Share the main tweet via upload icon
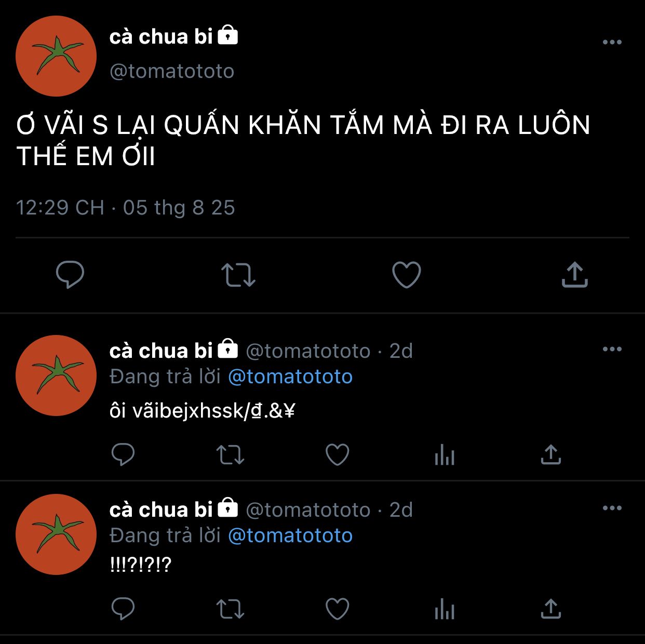The width and height of the screenshot is (645, 644). pos(574,275)
